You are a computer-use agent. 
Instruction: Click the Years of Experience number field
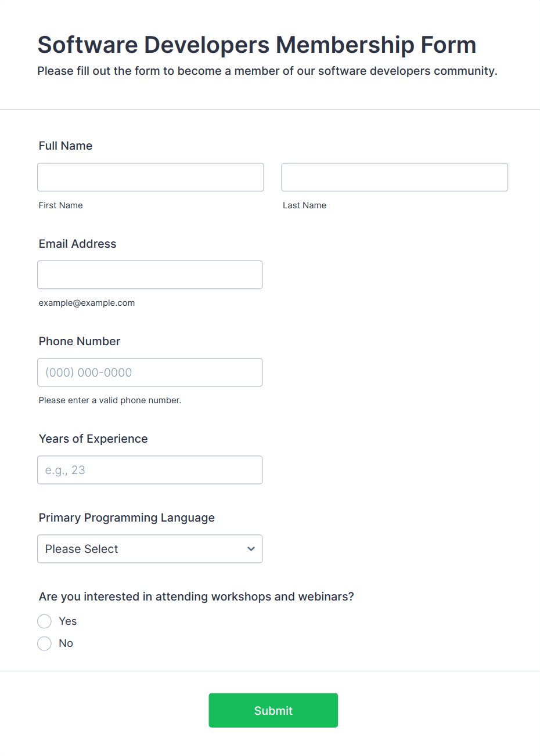(x=150, y=470)
